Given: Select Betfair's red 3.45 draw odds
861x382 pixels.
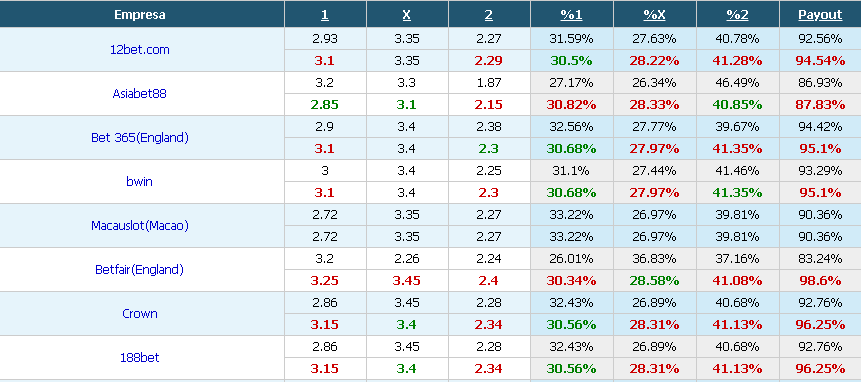Looking at the screenshot, I should click(406, 280).
